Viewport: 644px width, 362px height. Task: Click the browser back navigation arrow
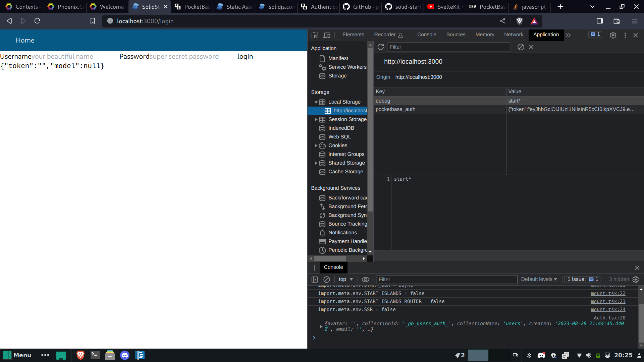(x=9, y=21)
